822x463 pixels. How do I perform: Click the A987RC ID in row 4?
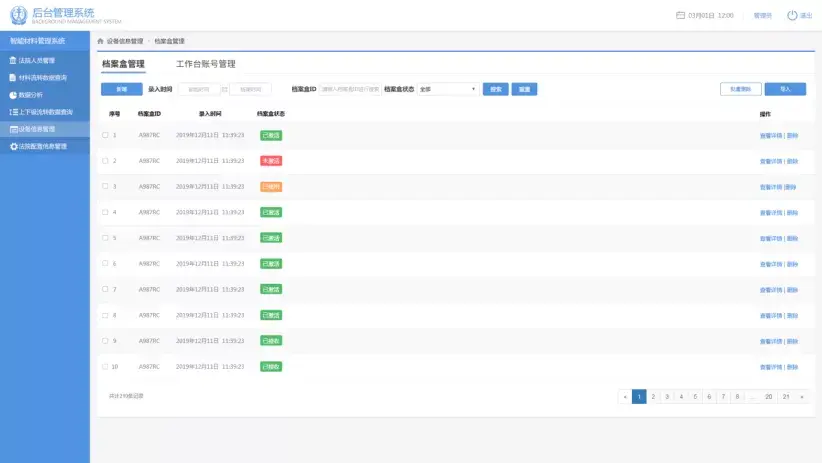pos(149,212)
